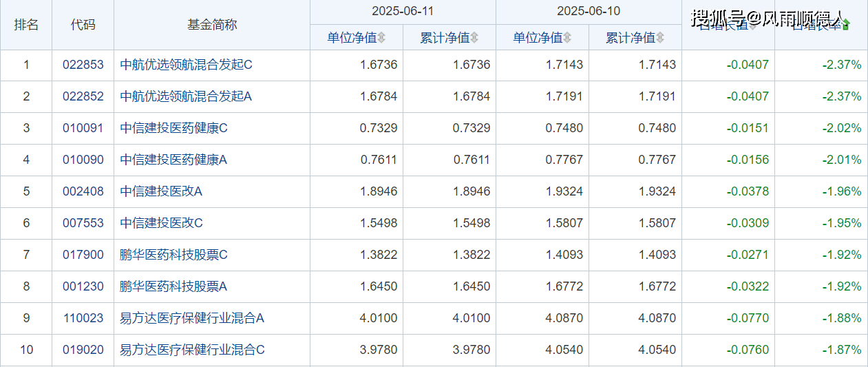The height and width of the screenshot is (367, 868).
Task: Open fund code 110023
Action: (83, 318)
